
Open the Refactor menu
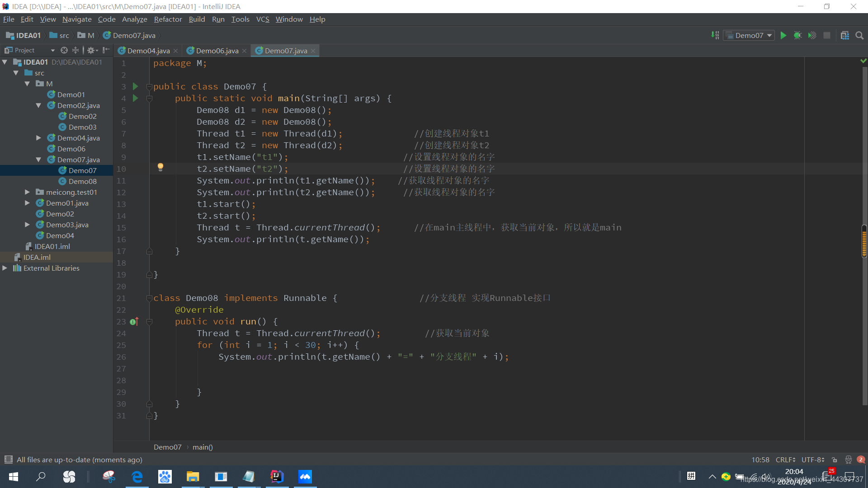[168, 19]
